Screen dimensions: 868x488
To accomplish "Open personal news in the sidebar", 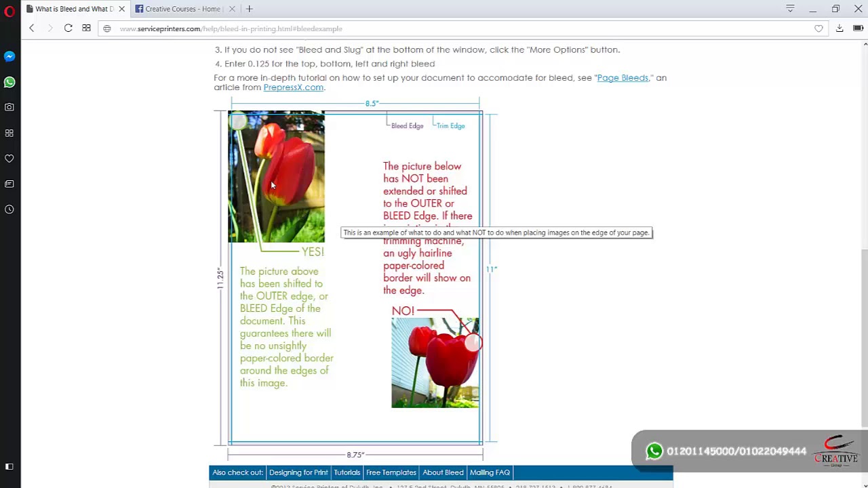I will [9, 184].
